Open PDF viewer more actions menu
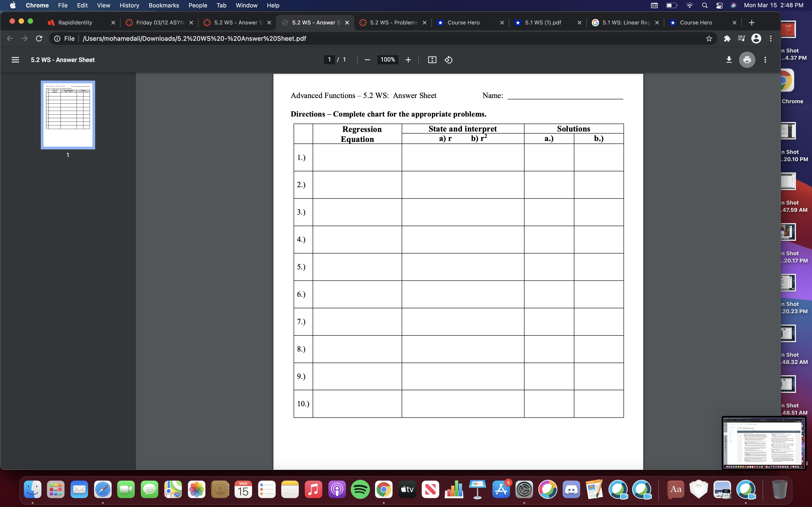Viewport: 812px width, 507px height. point(765,60)
